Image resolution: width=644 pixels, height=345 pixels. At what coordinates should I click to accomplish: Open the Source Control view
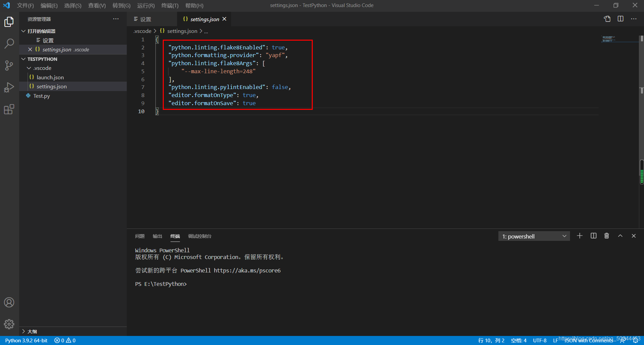coord(9,65)
